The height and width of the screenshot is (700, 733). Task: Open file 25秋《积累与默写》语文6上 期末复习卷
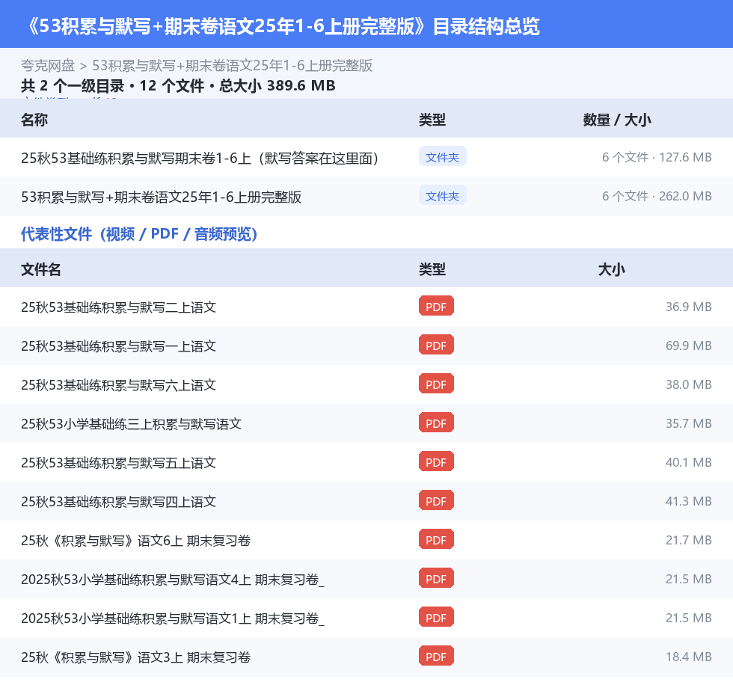136,541
